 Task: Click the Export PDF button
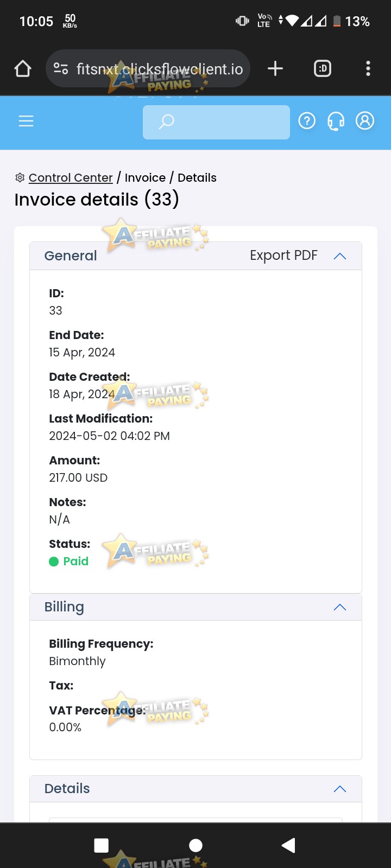tap(283, 256)
